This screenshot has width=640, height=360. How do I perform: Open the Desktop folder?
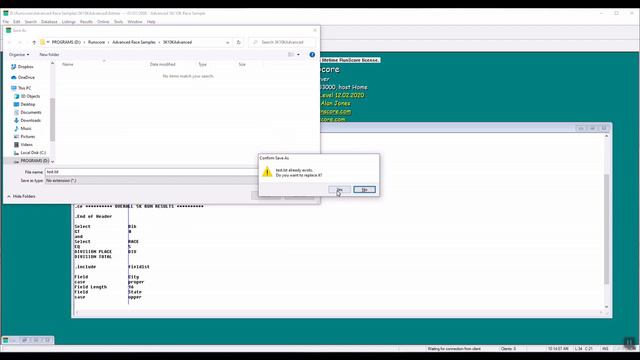click(x=28, y=104)
